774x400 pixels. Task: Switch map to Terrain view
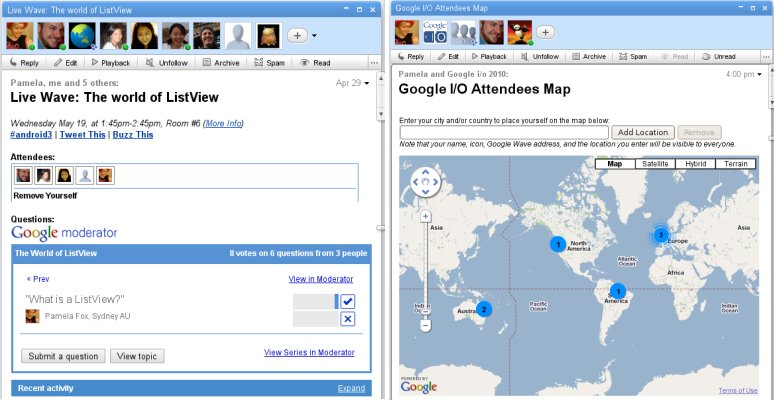(735, 164)
